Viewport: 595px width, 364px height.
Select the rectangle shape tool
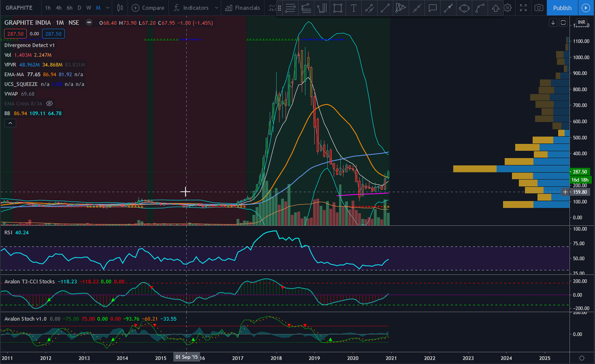338,8
